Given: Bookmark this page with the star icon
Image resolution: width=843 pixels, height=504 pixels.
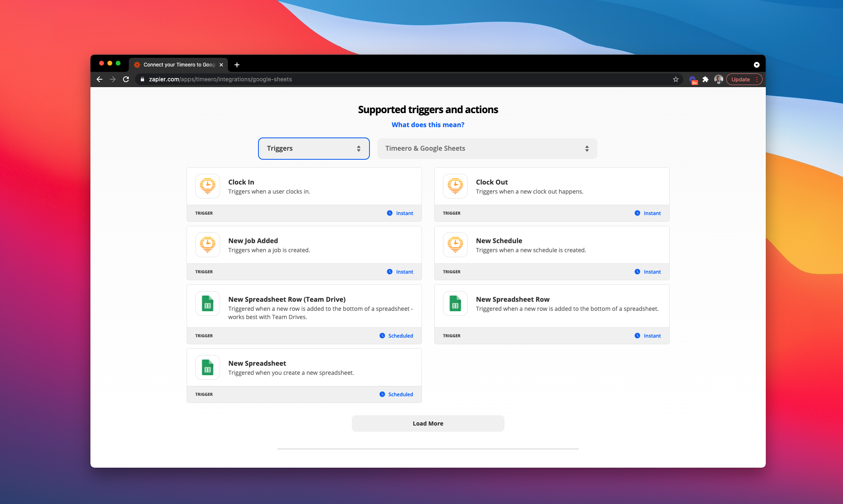Looking at the screenshot, I should [676, 79].
